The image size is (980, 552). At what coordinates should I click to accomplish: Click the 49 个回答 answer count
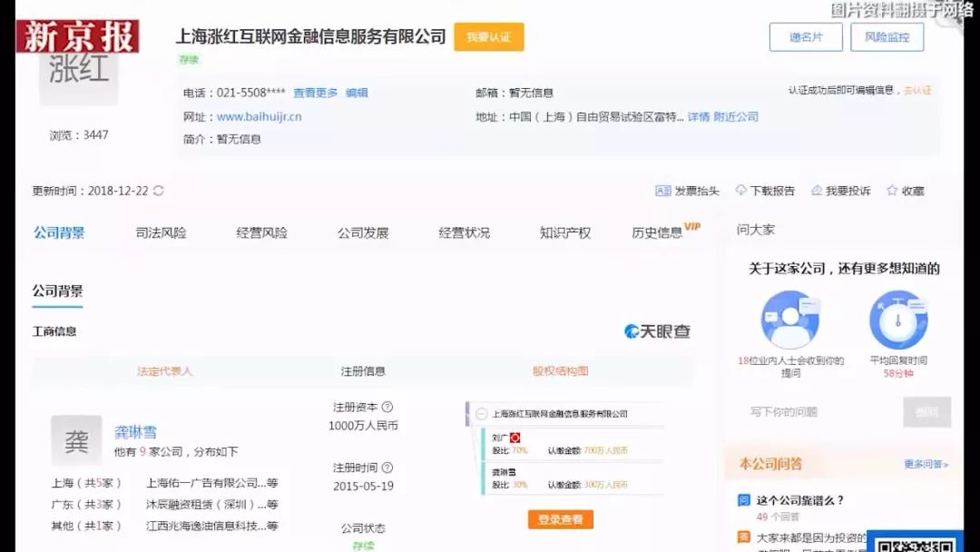pos(778,517)
